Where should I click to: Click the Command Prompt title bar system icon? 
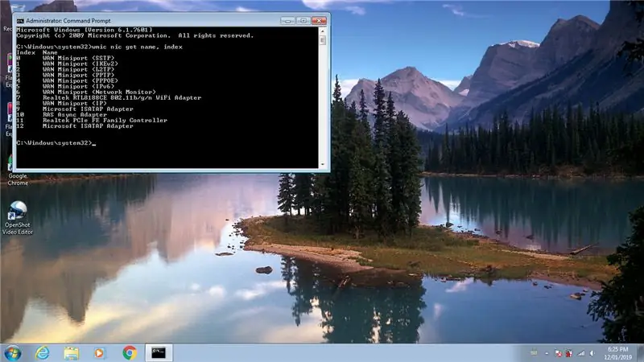pyautogui.click(x=20, y=21)
